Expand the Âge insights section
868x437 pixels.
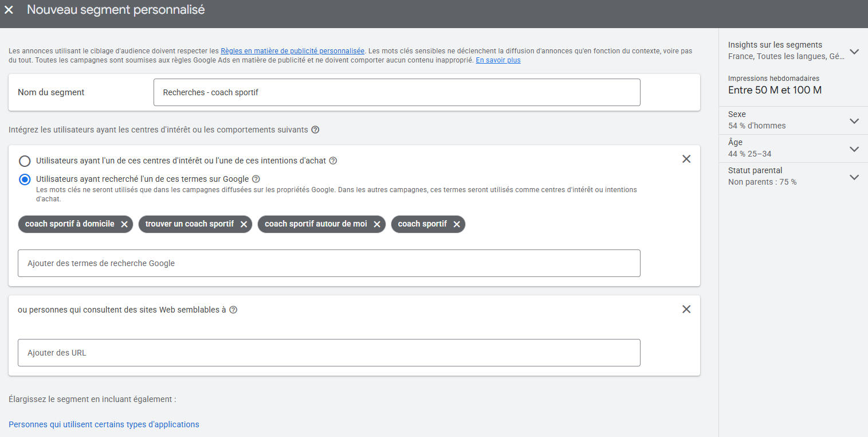(854, 149)
